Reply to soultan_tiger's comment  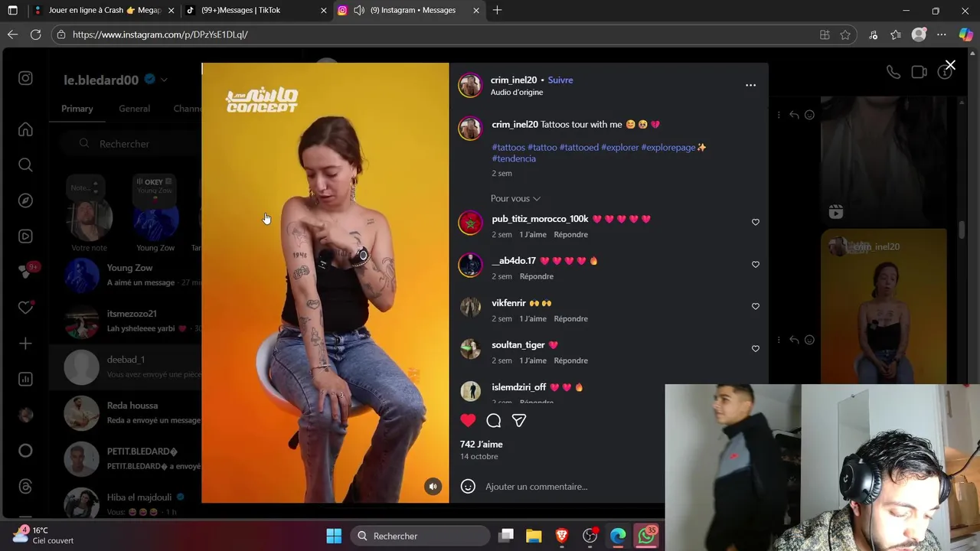click(570, 360)
